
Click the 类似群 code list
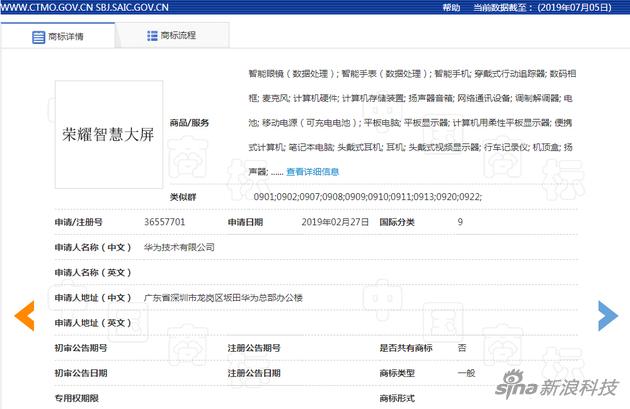point(367,197)
